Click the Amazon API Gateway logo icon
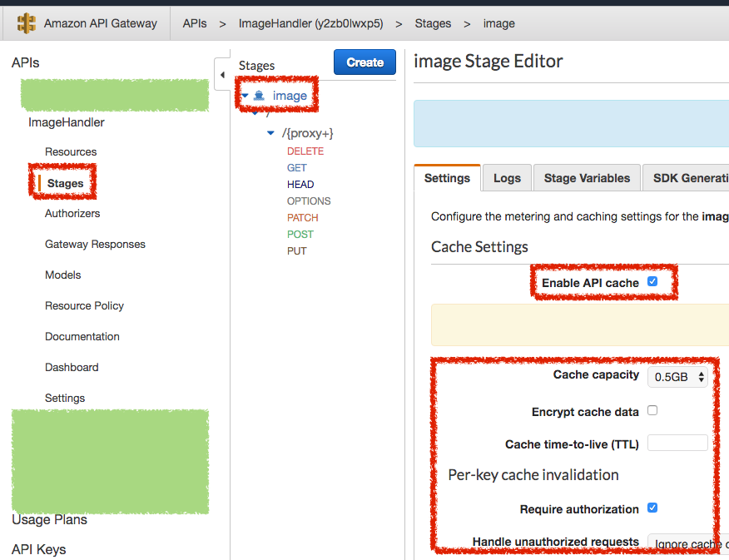Viewport: 729px width, 560px height. coord(27,23)
